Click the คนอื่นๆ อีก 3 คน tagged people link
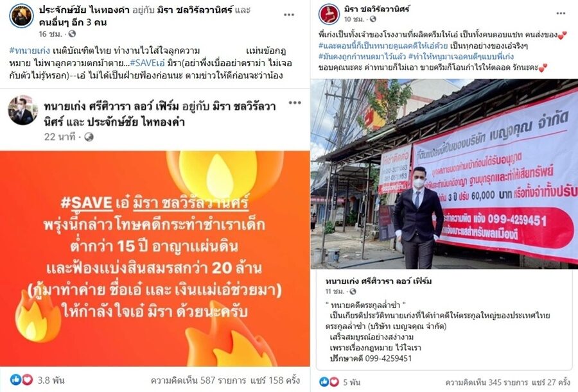Image resolution: width=578 pixels, height=392 pixels. [x=73, y=22]
